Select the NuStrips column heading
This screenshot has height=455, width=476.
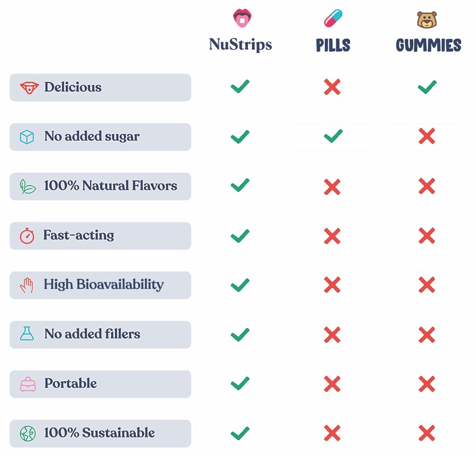(241, 44)
